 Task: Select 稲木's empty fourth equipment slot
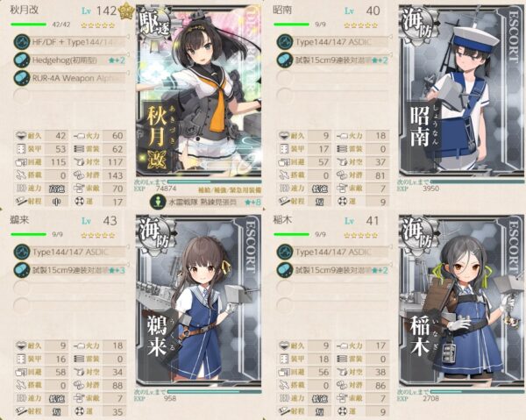[333, 306]
